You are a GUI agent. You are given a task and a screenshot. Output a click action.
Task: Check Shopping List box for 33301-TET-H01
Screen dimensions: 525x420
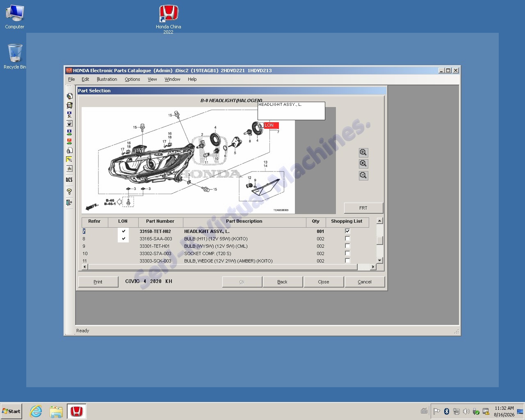coord(347,246)
